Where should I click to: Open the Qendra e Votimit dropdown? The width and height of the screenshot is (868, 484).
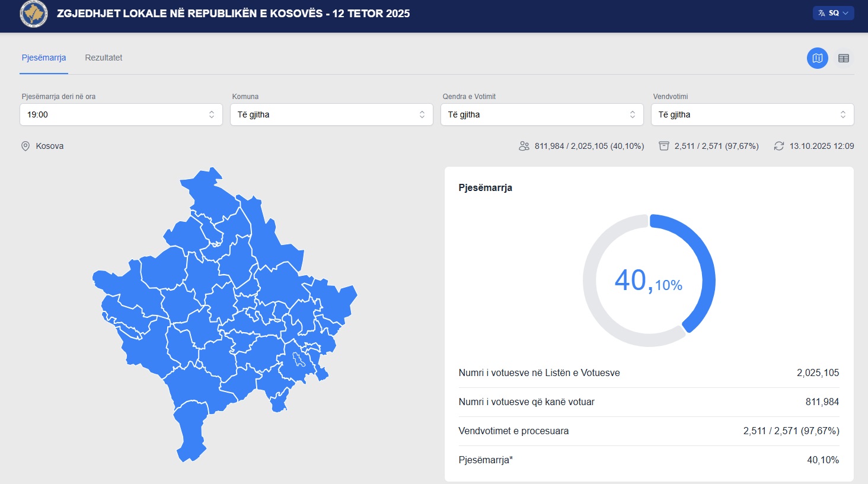coord(542,114)
